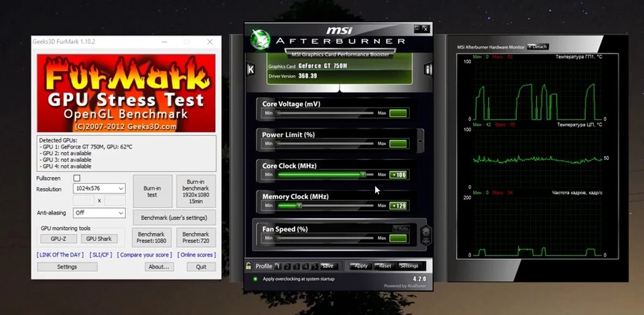This screenshot has height=315, width=644.
Task: Expand the voltage options arrow beside Power Limit
Action: pyautogui.click(x=420, y=141)
